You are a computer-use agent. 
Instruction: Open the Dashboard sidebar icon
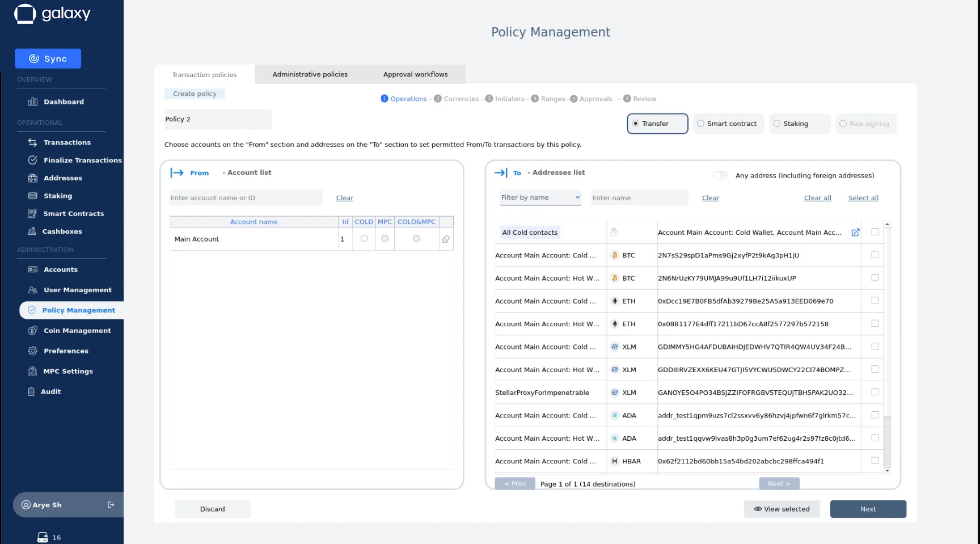pos(33,102)
